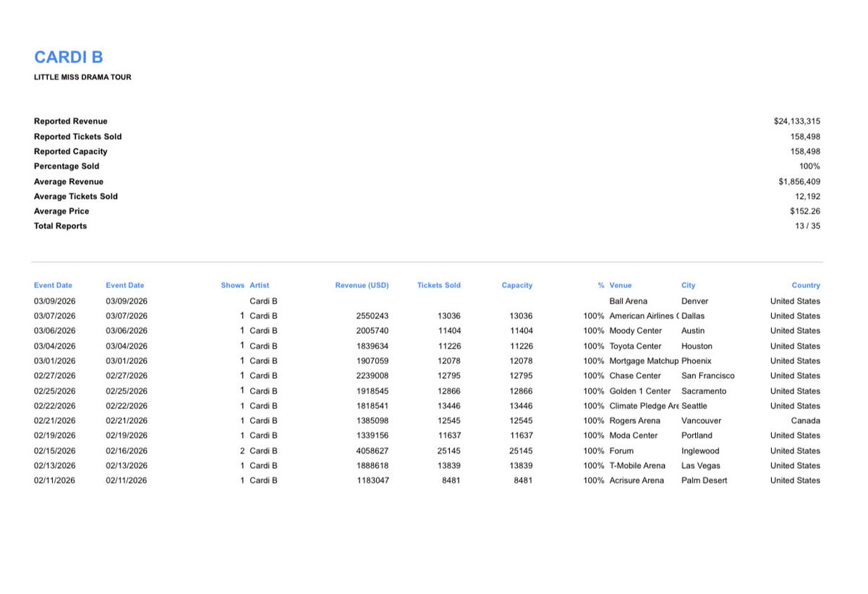Click revenue value 4058627
Image resolution: width=868 pixels, height=594 pixels.
tap(373, 451)
